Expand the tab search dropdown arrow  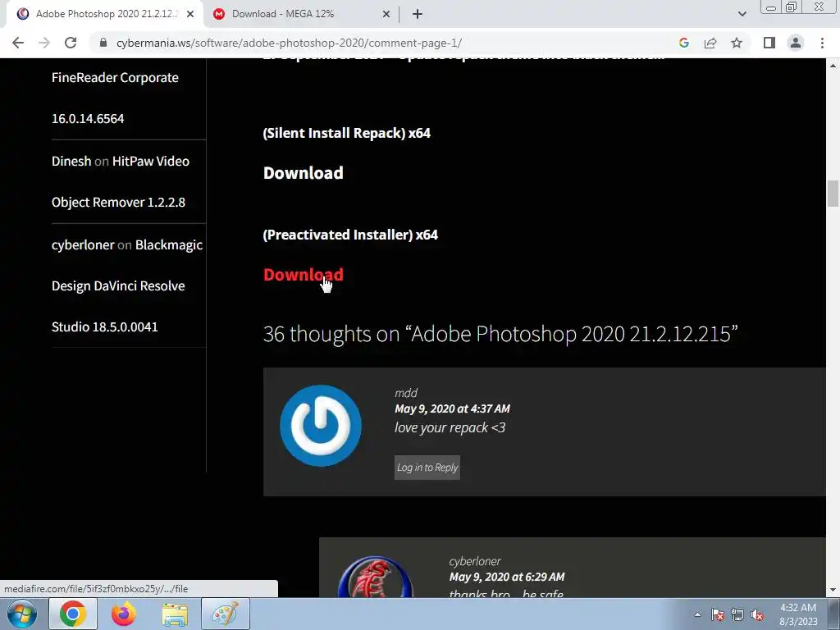click(x=742, y=15)
